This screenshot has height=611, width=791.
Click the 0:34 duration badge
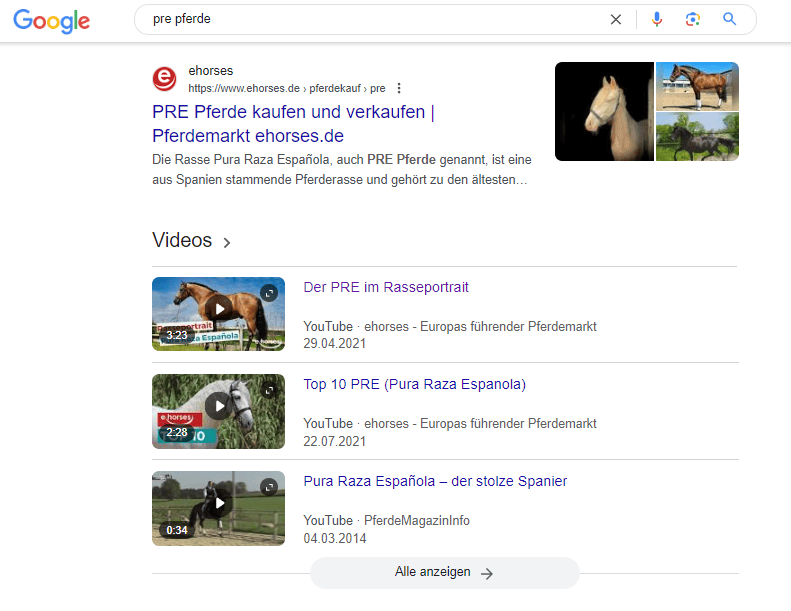(177, 530)
